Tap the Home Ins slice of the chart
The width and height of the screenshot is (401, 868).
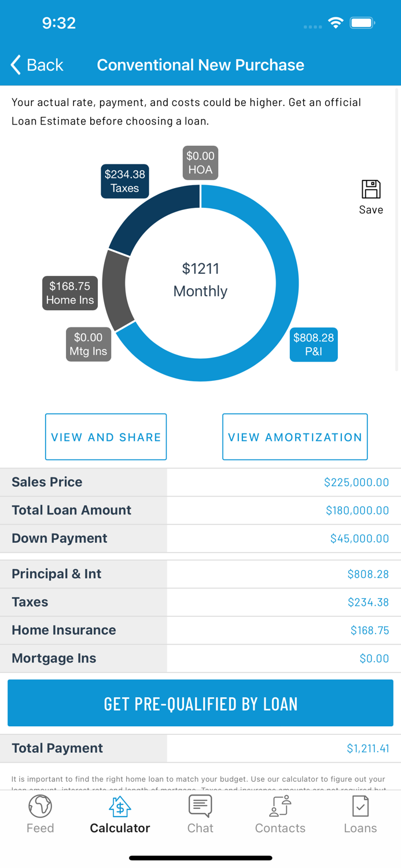point(69,293)
